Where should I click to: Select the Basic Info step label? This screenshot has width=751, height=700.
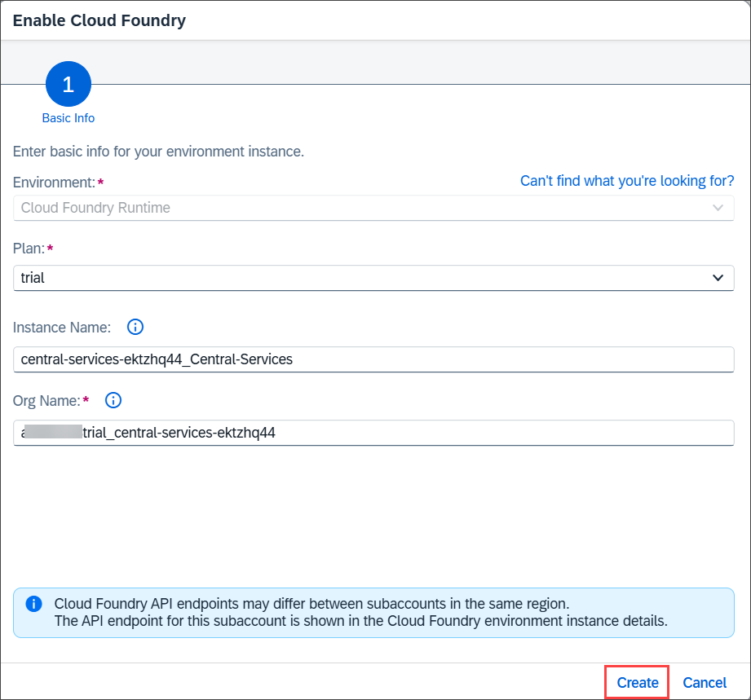tap(68, 118)
